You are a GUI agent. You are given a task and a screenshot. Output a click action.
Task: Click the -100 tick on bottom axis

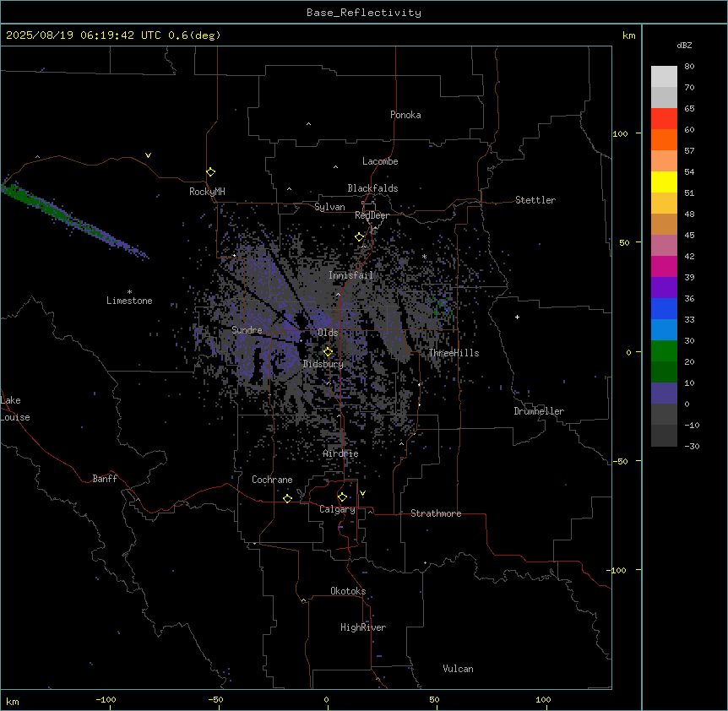pos(106,699)
